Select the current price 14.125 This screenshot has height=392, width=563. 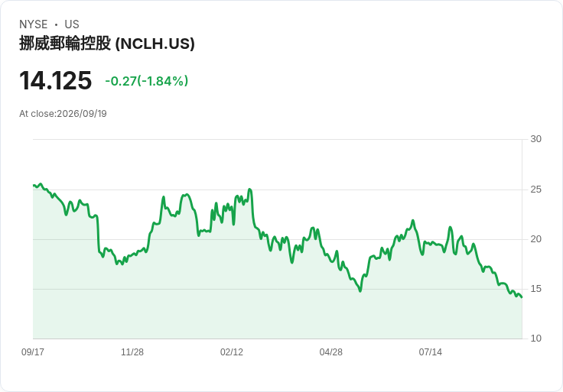[x=56, y=80]
